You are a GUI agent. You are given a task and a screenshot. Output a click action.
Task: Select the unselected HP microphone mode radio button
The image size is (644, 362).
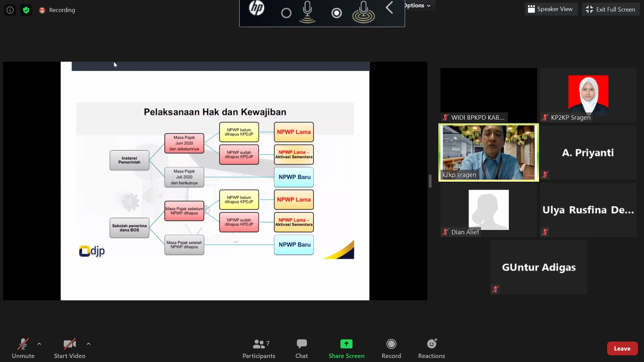286,13
